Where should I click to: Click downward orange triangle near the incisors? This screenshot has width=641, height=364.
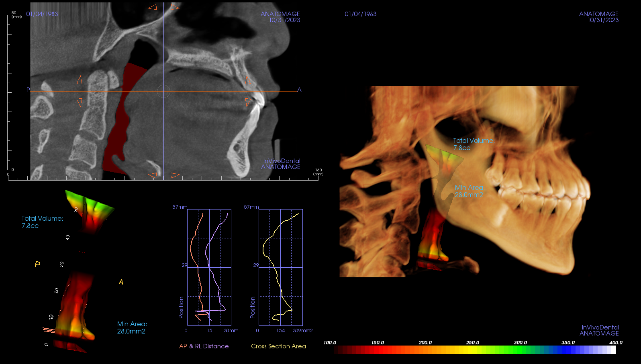click(x=248, y=103)
